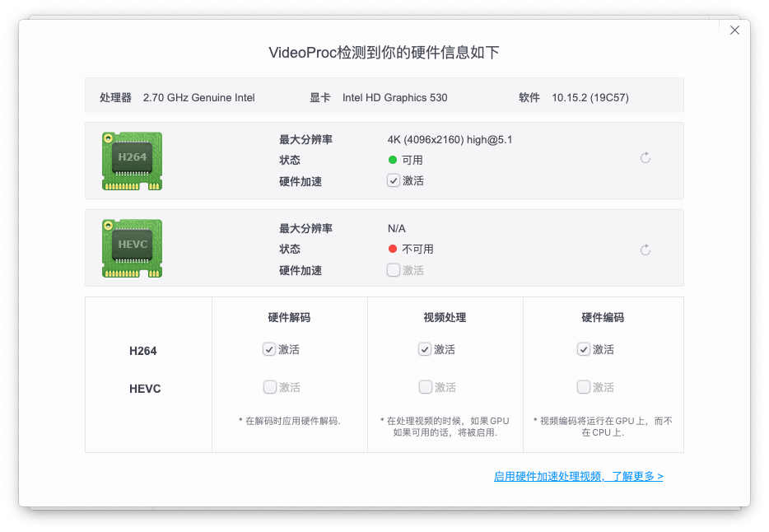The width and height of the screenshot is (769, 532).
Task: Toggle HEVC hardware acceleration checkbox in the HEVC card
Action: tap(394, 269)
